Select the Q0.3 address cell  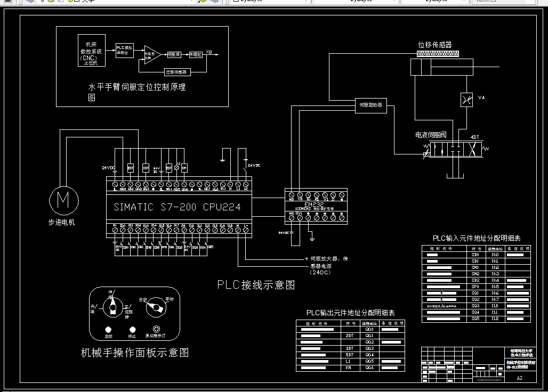pos(369,348)
